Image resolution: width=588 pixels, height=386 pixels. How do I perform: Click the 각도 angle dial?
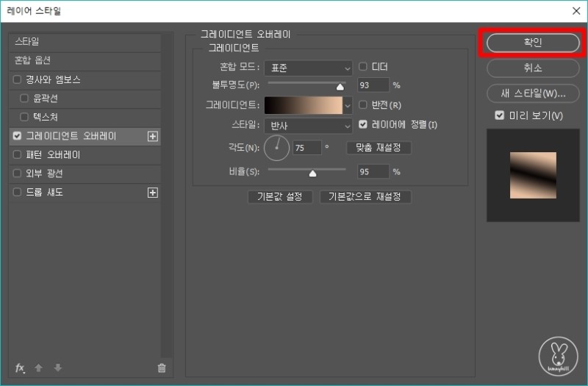click(x=277, y=147)
